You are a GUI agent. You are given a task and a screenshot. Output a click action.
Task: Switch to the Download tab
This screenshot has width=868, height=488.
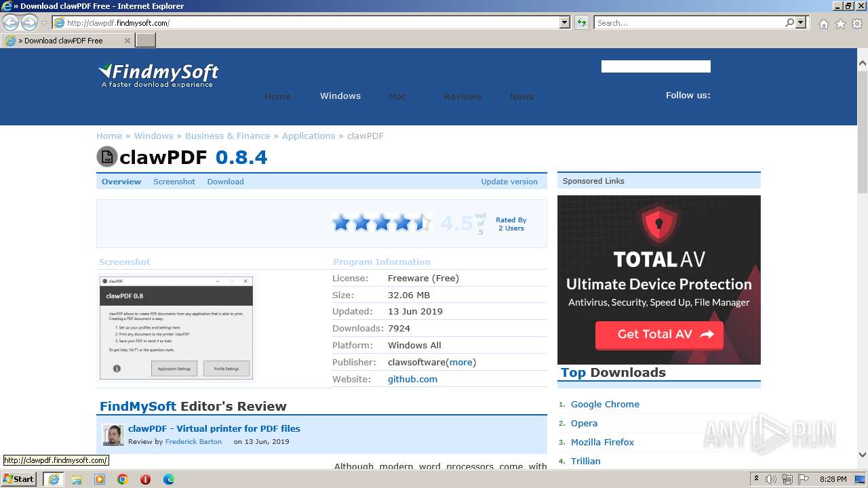pos(225,182)
